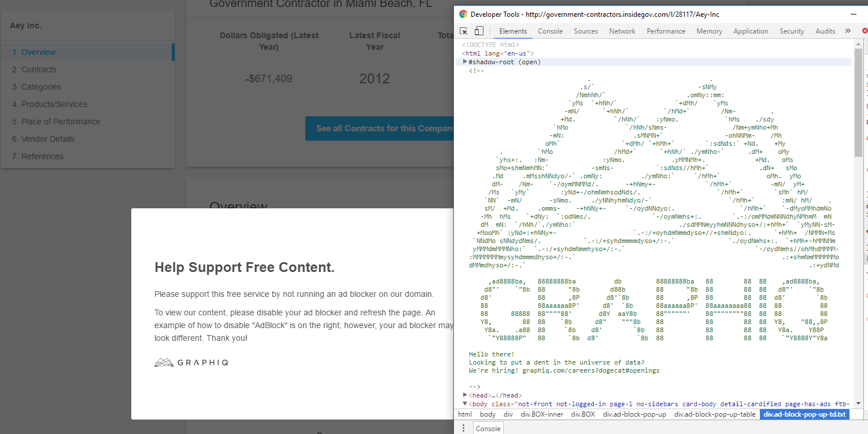Click the 'We're hiring!' comment line

(564, 370)
